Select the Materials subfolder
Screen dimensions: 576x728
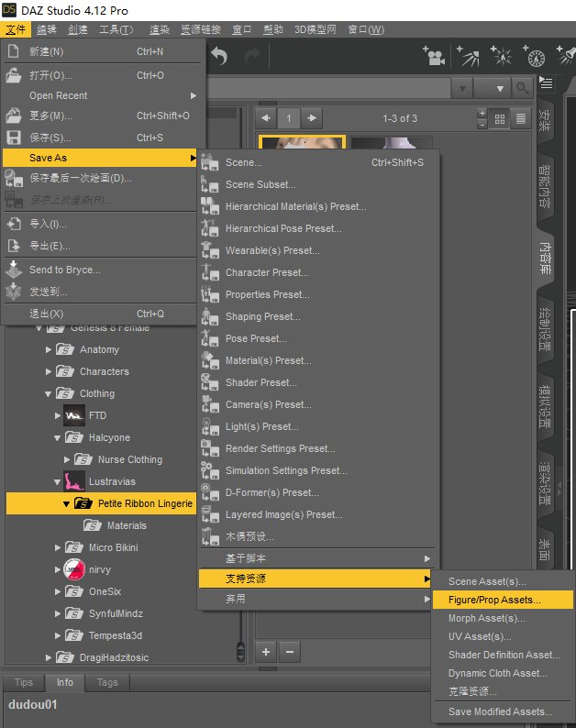pyautogui.click(x=127, y=525)
